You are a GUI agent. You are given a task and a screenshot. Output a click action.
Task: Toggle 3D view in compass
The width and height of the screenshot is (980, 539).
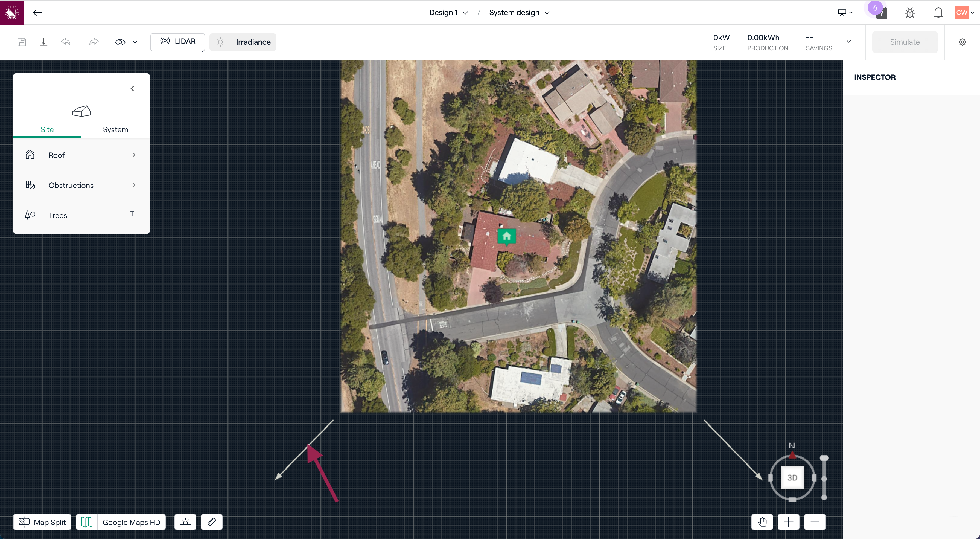pos(792,478)
